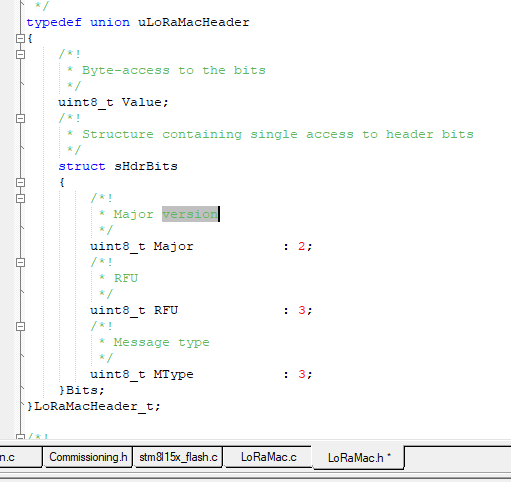Screen dimensions: 511x482
Task: Click the '}LoRaMacHeader_t;' type name
Action: pos(94,406)
